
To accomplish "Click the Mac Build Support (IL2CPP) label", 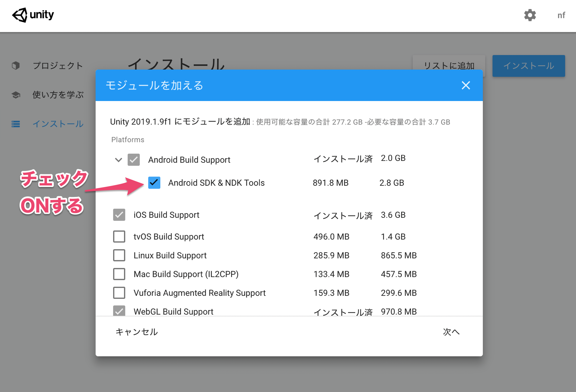I will point(186,274).
